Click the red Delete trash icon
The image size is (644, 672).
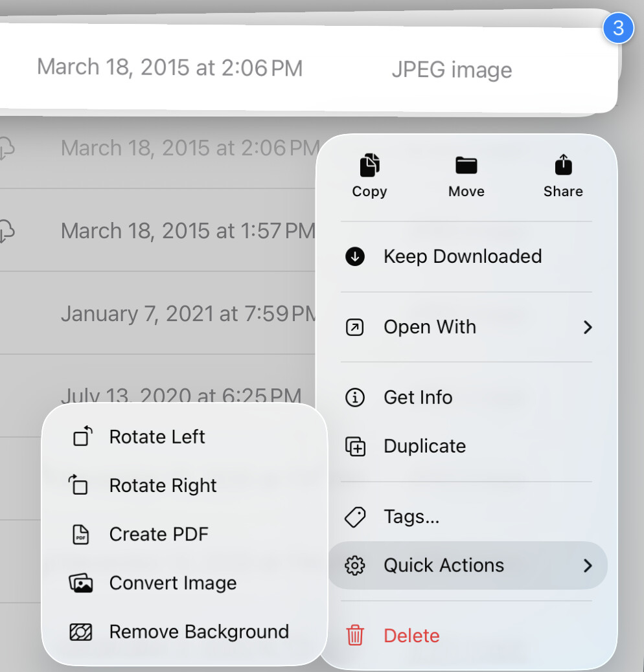355,635
